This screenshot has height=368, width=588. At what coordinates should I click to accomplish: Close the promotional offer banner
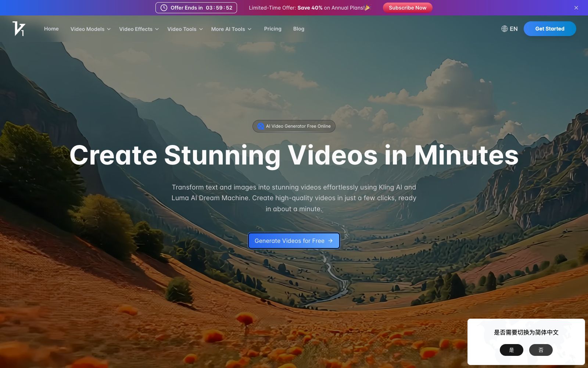click(576, 8)
